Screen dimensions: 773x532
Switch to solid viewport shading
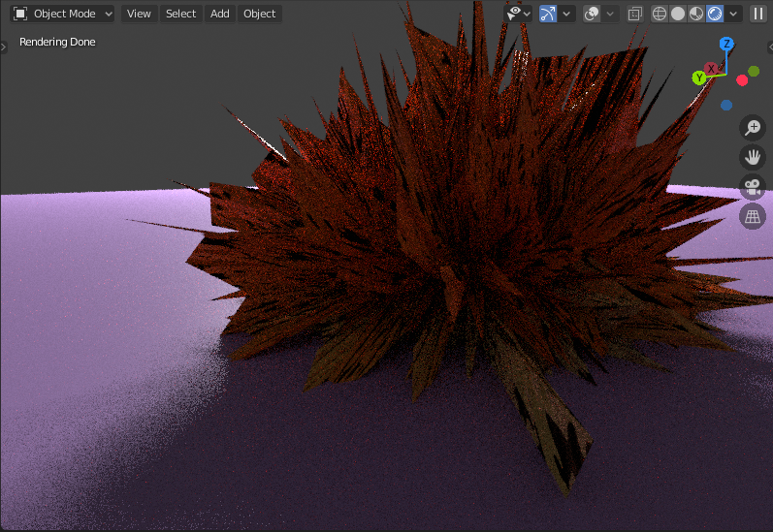coord(678,14)
